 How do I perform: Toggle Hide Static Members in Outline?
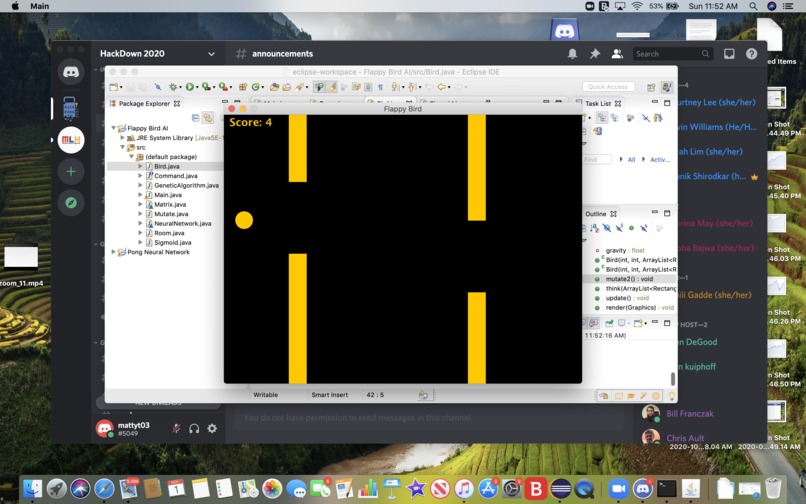point(619,228)
